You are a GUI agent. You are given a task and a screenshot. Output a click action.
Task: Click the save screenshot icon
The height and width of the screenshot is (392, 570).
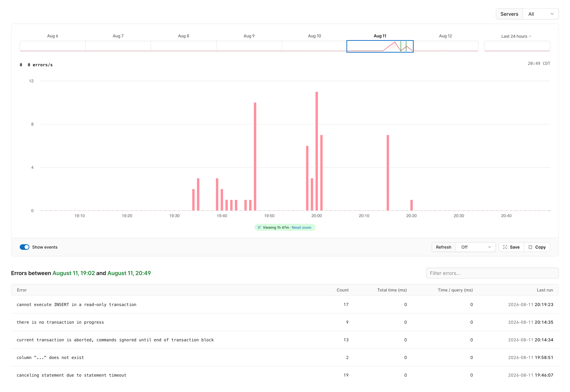tap(505, 247)
